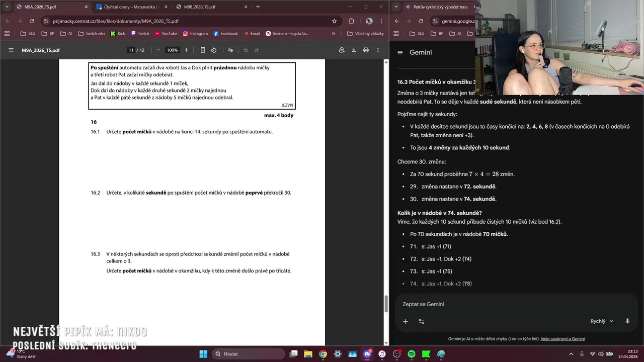Image resolution: width=644 pixels, height=362 pixels.
Task: Add attachment with plus in Gemini
Action: click(x=406, y=321)
